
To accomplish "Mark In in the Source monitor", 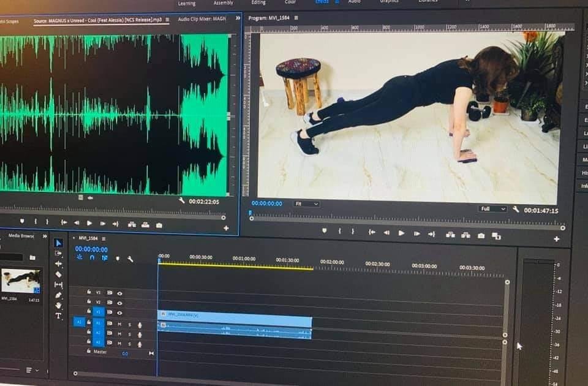I will (36, 222).
